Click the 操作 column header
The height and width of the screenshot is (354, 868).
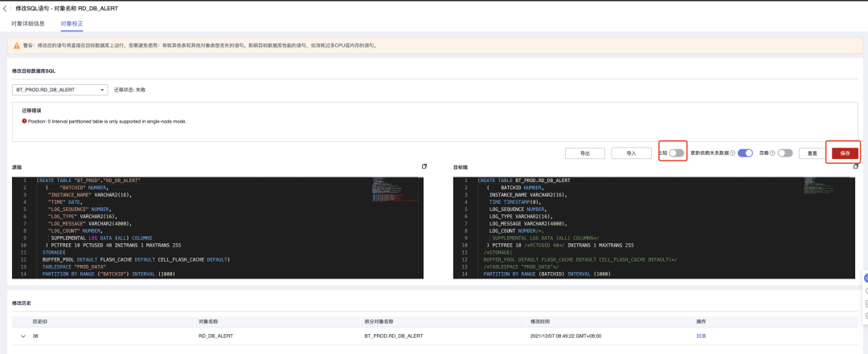[701, 321]
